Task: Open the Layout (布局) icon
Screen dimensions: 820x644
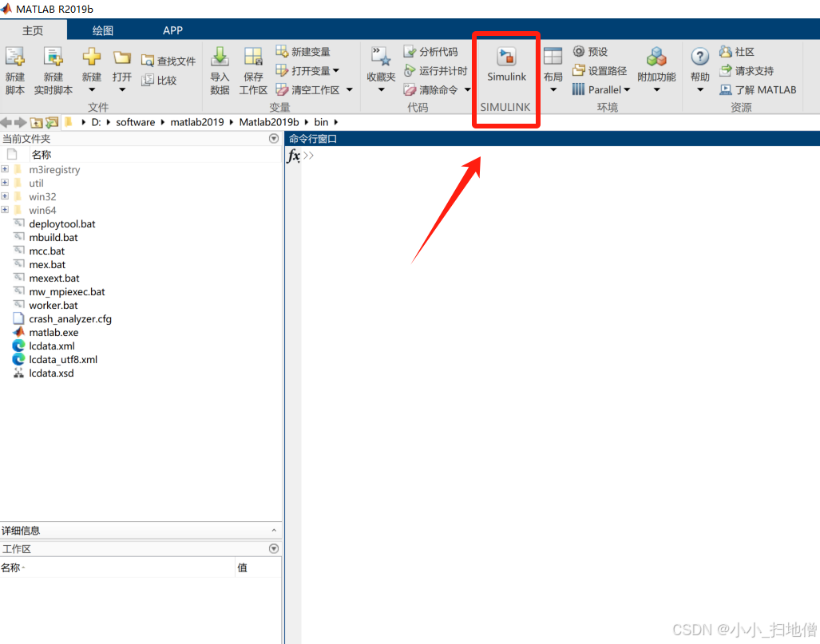Action: 553,56
